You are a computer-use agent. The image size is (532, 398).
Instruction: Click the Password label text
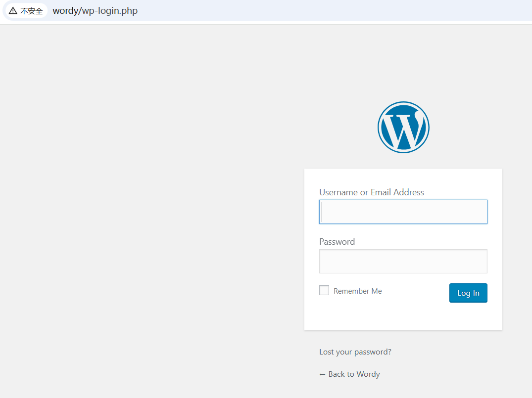[337, 242]
